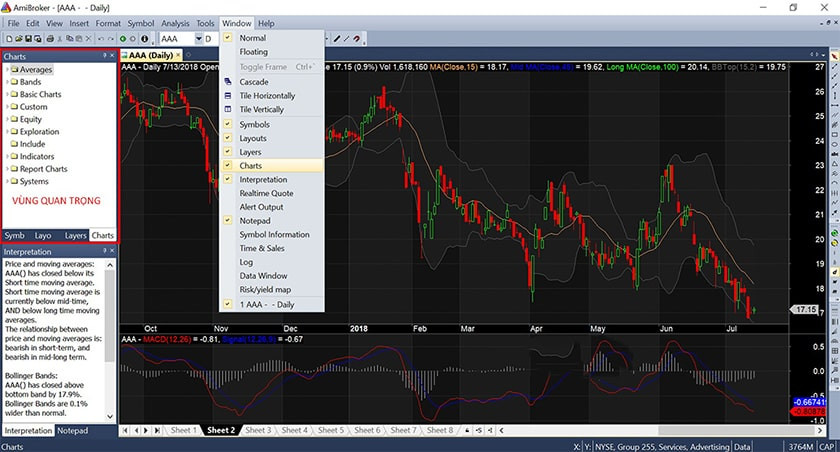Click Cascade windows icon in Window menu
Image resolution: width=840 pixels, height=452 pixels.
229,81
